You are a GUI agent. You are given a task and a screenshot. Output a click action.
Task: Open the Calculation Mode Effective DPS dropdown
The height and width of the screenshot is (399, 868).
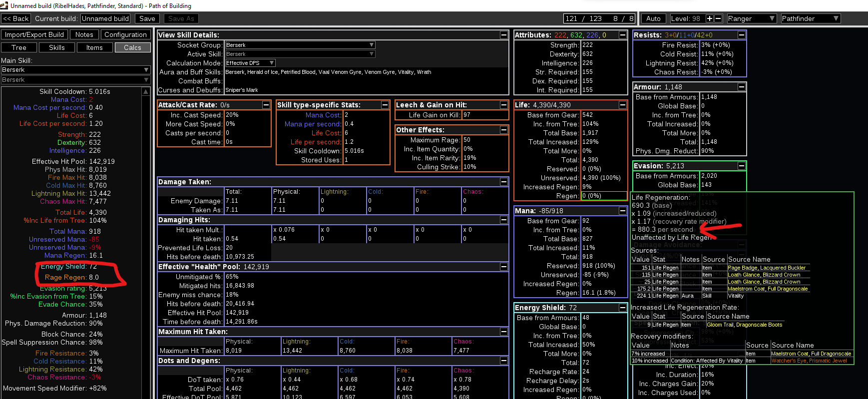click(250, 63)
